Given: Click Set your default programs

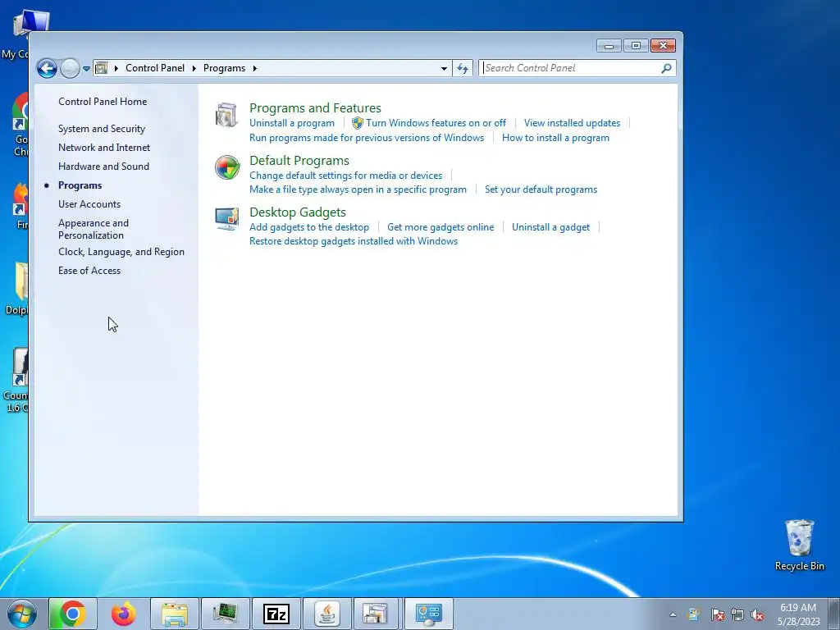Looking at the screenshot, I should click(541, 189).
